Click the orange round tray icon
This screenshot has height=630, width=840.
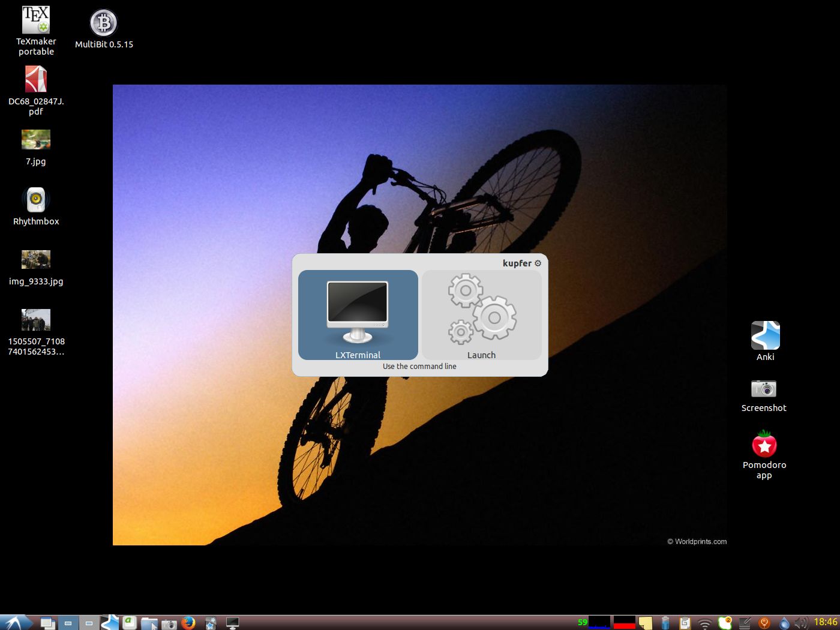pos(764,623)
